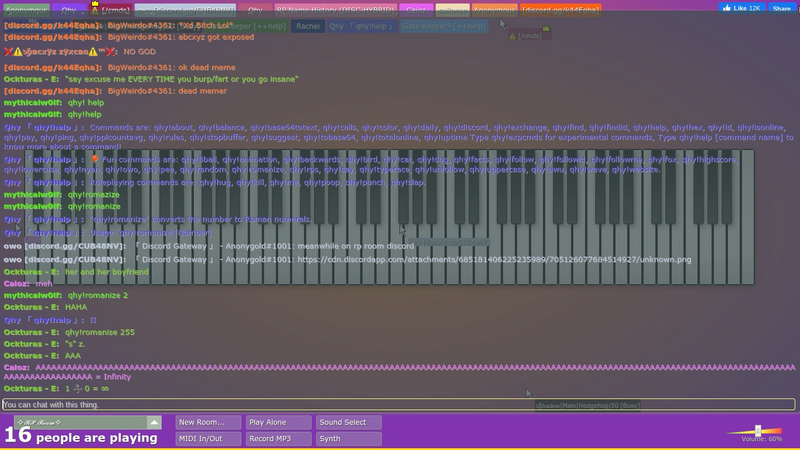Click the chat message 'HAHA' from Ockturas

click(x=76, y=307)
